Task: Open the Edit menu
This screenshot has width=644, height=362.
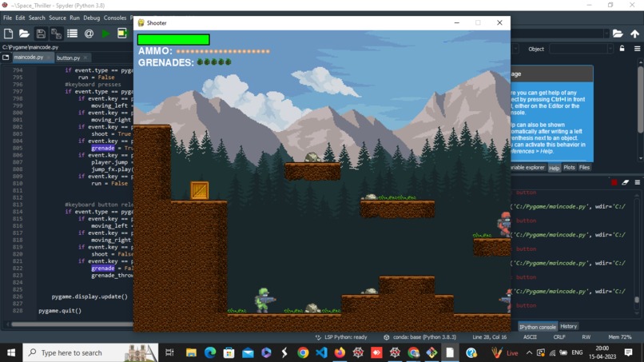Action: [x=20, y=18]
